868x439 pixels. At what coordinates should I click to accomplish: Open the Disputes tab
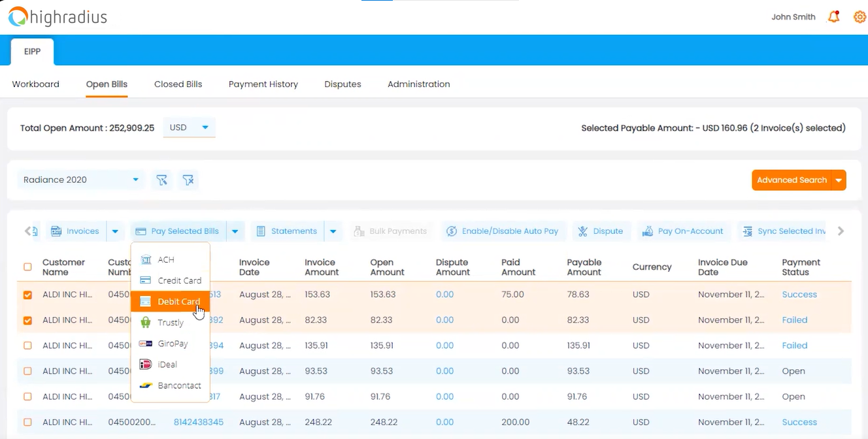pos(342,84)
